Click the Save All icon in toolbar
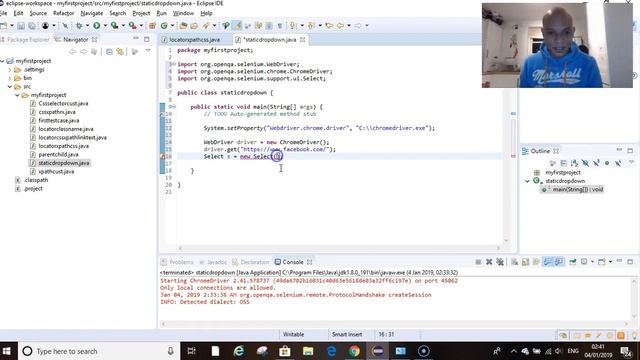Viewport: 640px width, 360px height. click(x=31, y=26)
